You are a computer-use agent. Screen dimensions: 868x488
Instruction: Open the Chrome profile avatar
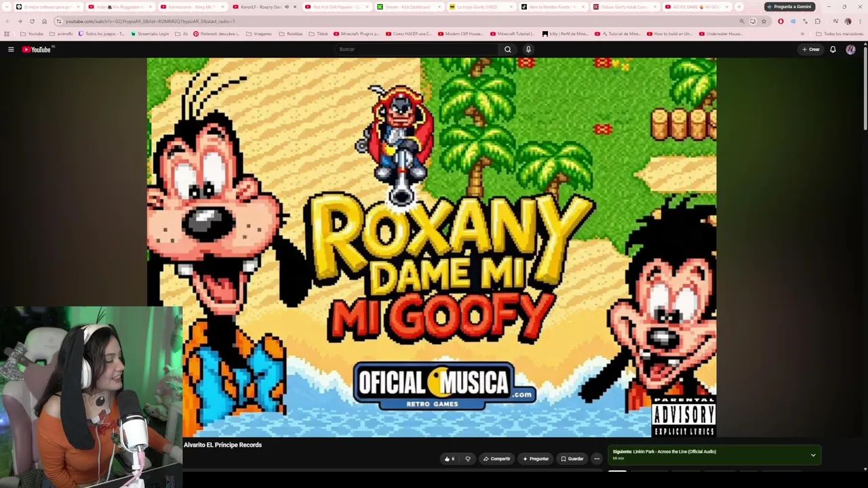848,21
